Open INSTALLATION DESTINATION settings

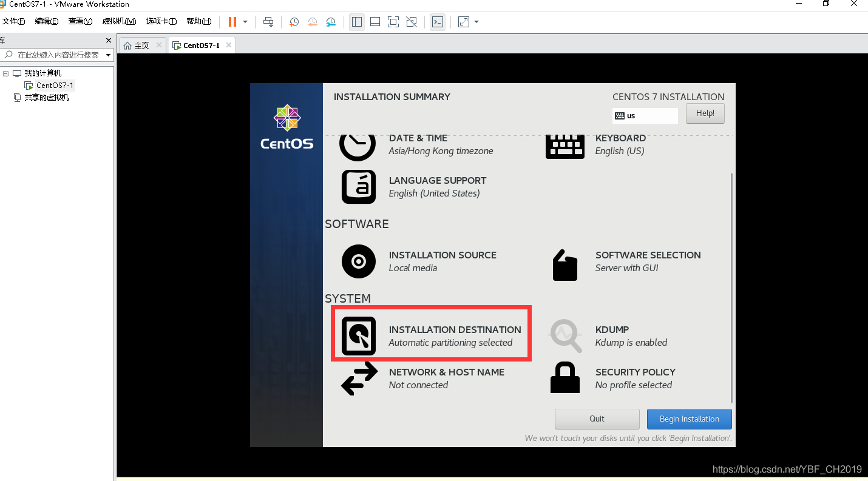tap(431, 336)
